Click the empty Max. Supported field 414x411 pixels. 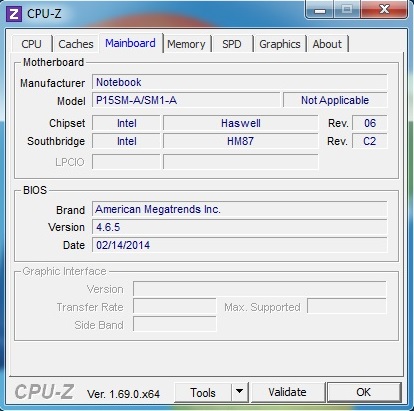click(347, 307)
